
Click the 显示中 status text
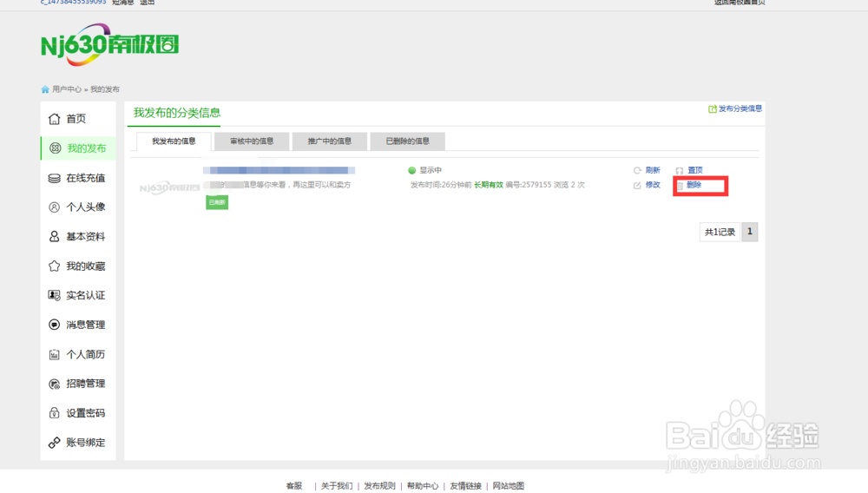tap(431, 170)
